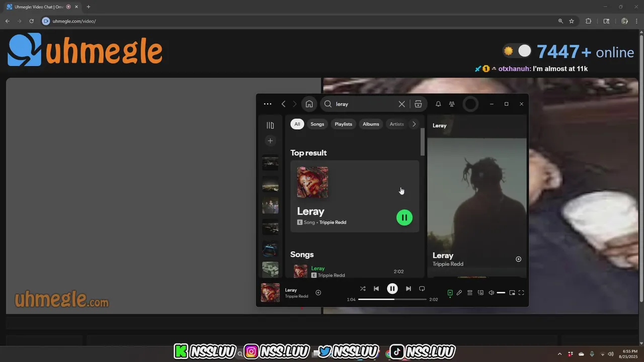Toggle shuffle playback

coord(363,289)
